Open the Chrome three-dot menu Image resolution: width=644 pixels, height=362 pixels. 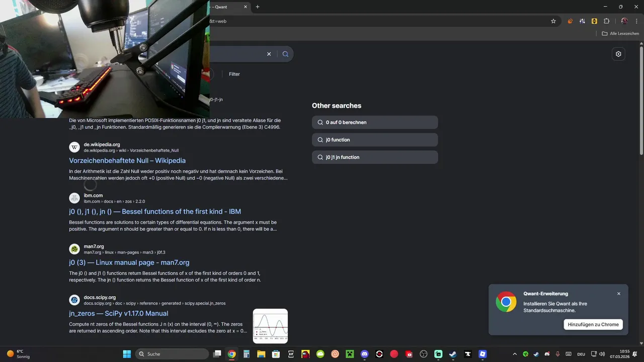tap(636, 21)
